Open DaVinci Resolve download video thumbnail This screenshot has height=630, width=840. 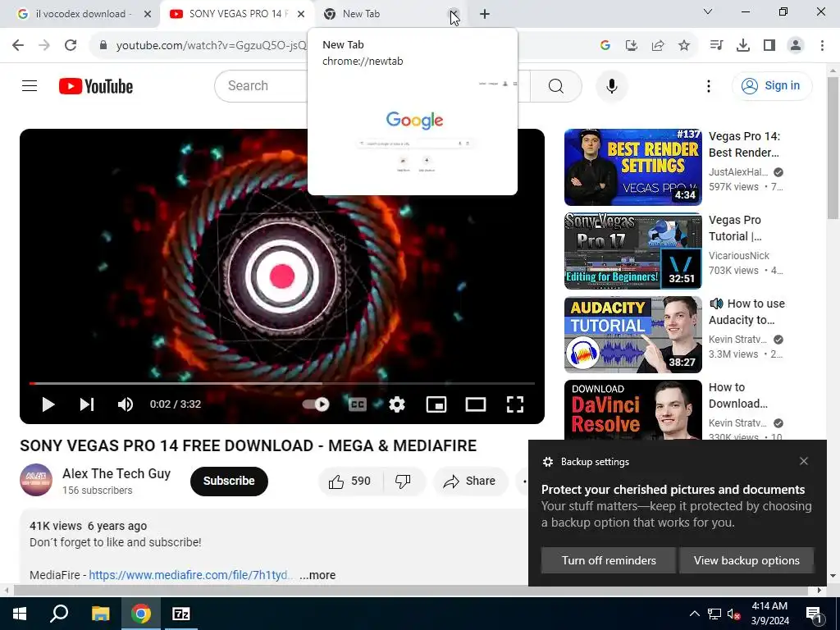pos(632,410)
